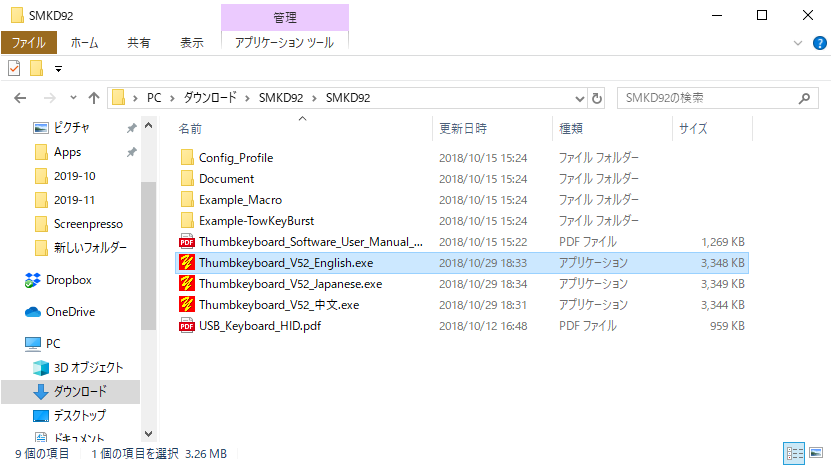Open 新しいフォルダー in the navigation pane
The image size is (832, 466).
coord(90,248)
